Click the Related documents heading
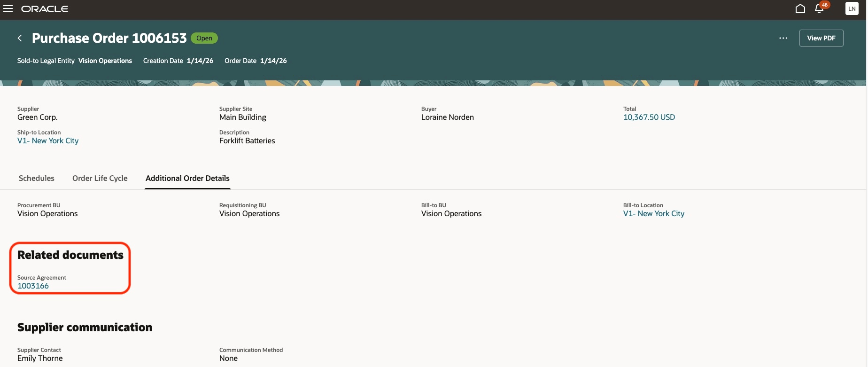 tap(70, 255)
